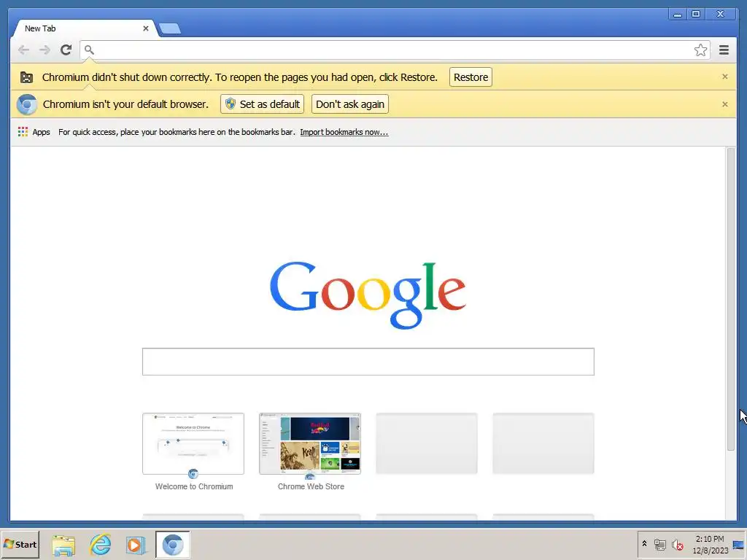Dismiss the shut down warning infobar
The height and width of the screenshot is (560, 747).
(x=724, y=77)
